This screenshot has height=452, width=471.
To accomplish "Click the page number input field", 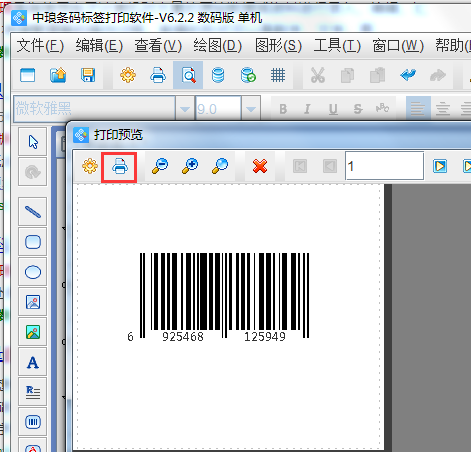I will click(385, 166).
